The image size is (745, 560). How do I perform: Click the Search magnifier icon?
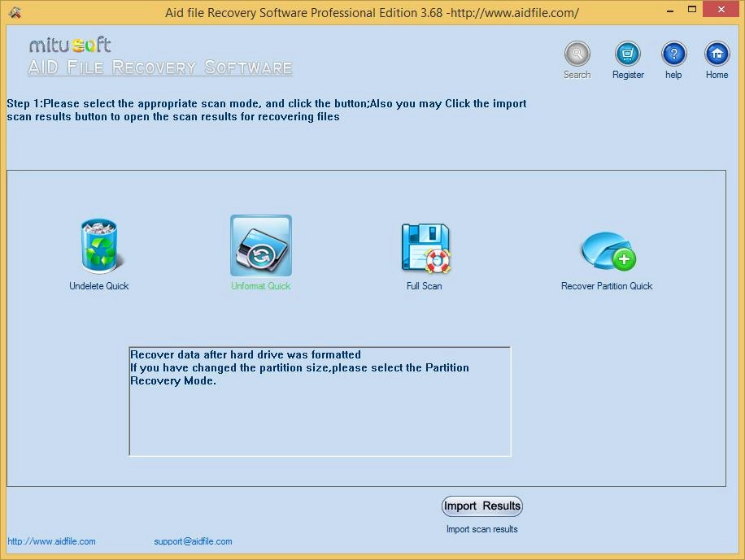tap(577, 53)
